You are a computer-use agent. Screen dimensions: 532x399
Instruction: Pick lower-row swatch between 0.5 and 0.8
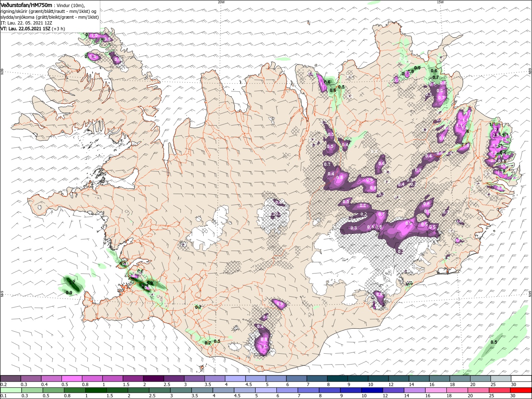(x=53, y=390)
